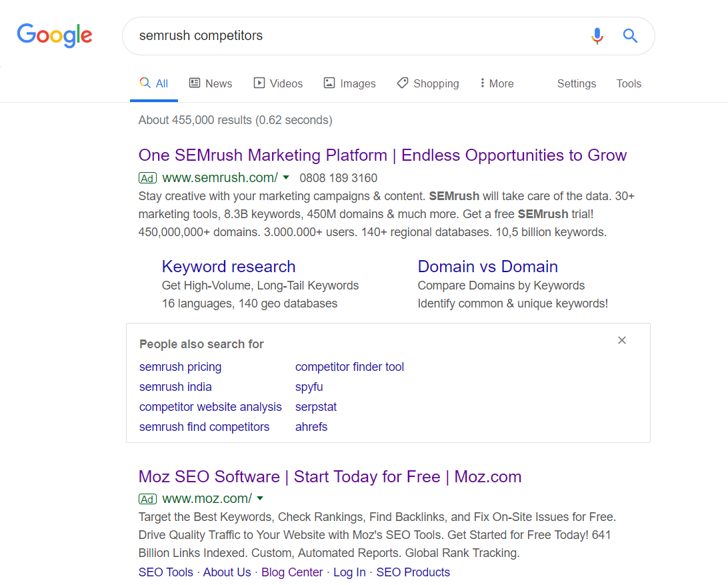Click 16 languages, 140 geo databases text
Image resolution: width=728 pixels, height=585 pixels.
pyautogui.click(x=250, y=304)
